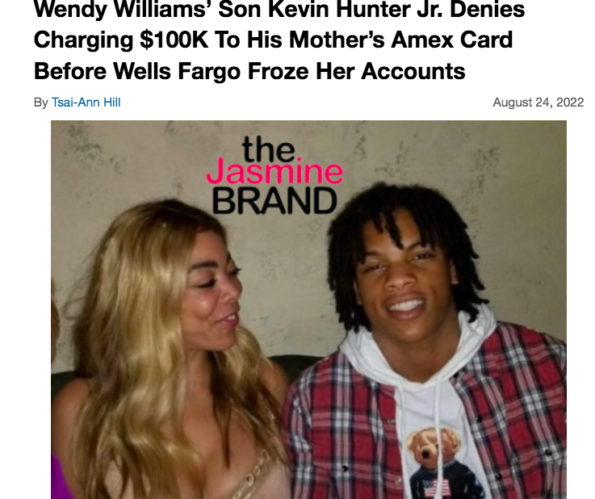Click "Wendy Williams'" at headline start

click(123, 9)
